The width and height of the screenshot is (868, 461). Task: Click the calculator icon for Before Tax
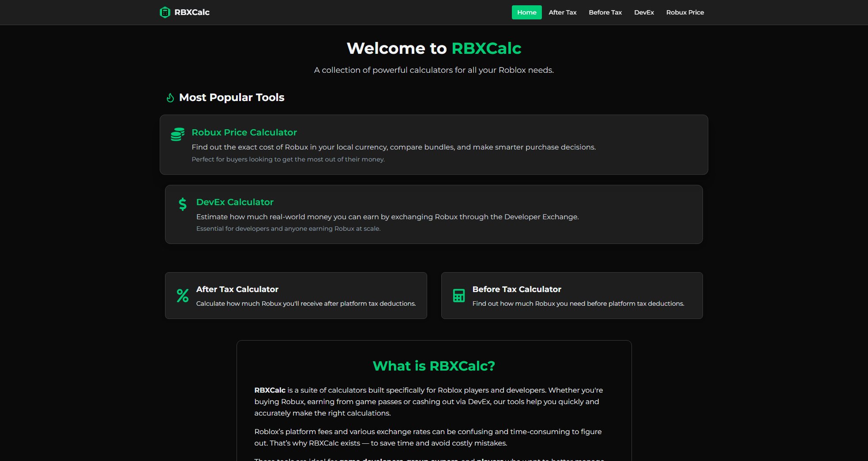(458, 296)
